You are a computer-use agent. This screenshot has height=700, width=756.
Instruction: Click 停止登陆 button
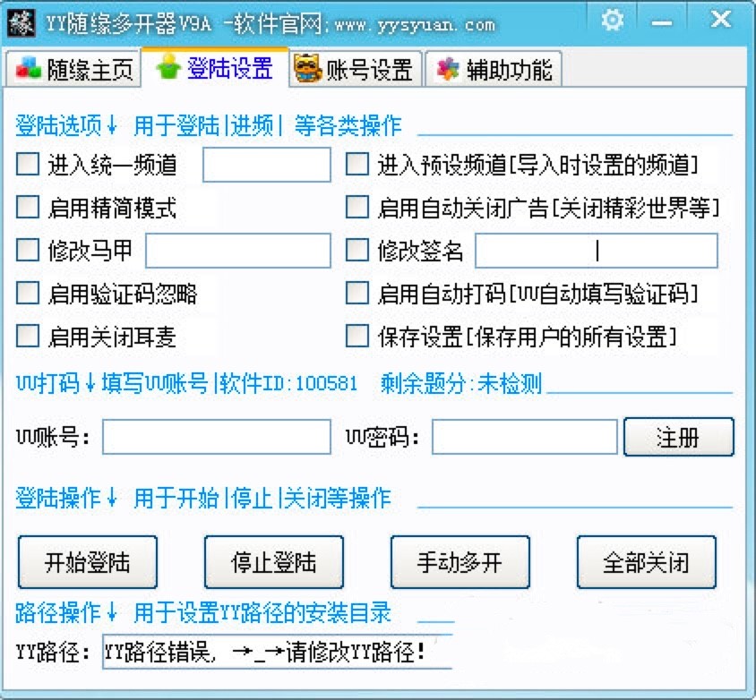coord(274,562)
